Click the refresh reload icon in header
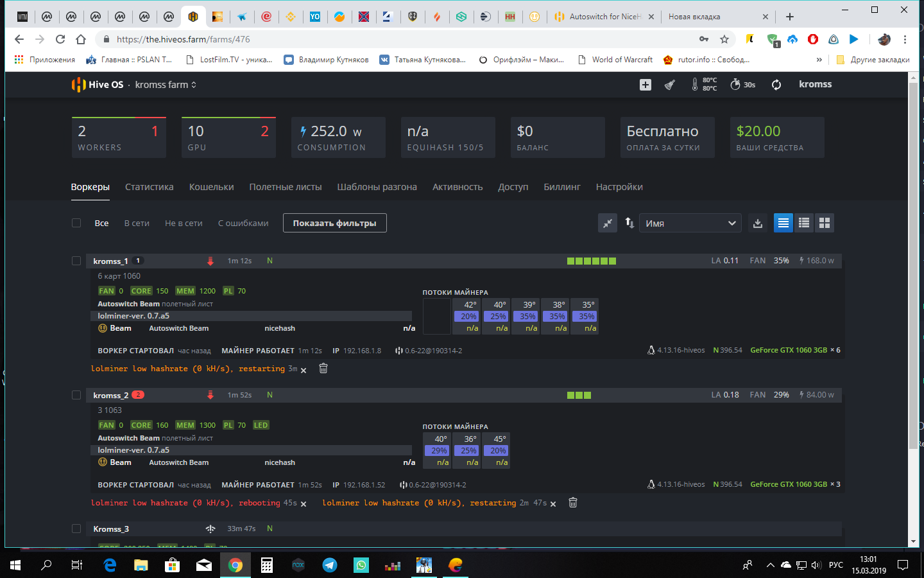Image resolution: width=924 pixels, height=578 pixels. (776, 85)
